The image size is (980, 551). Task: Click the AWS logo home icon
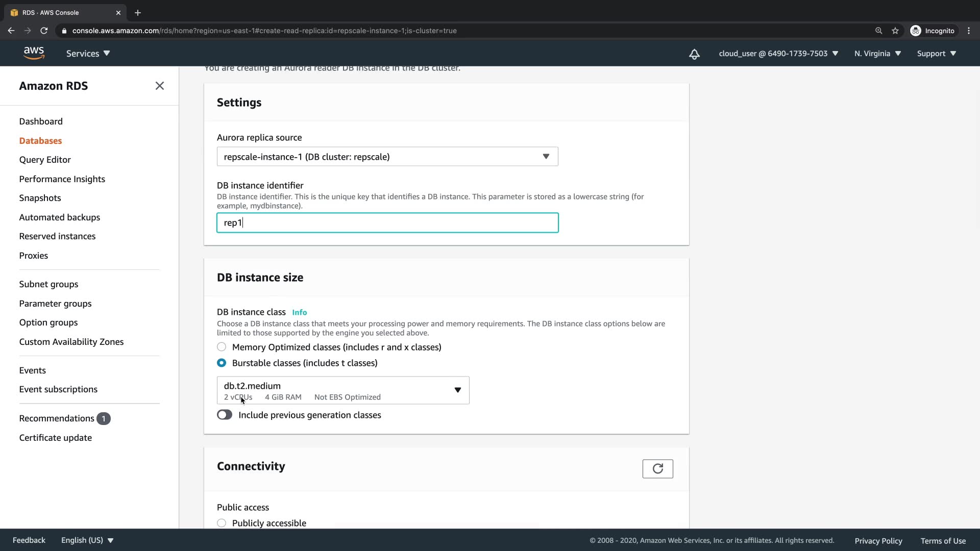[x=34, y=53]
